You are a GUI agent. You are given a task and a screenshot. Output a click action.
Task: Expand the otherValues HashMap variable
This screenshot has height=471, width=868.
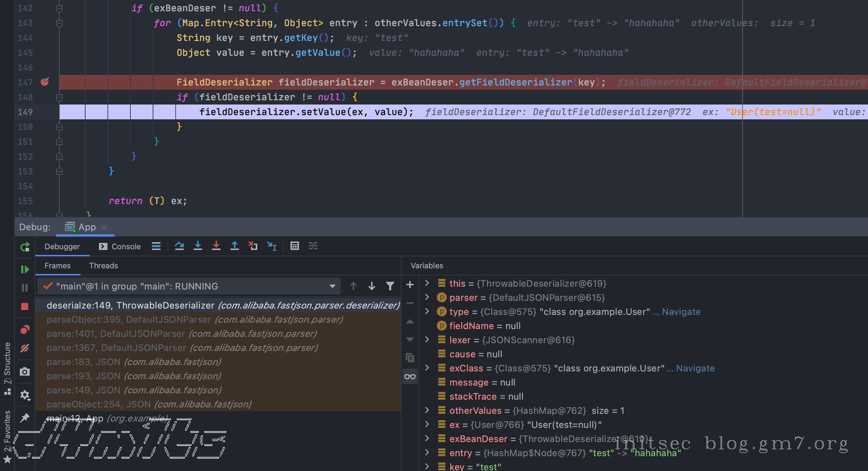point(427,410)
